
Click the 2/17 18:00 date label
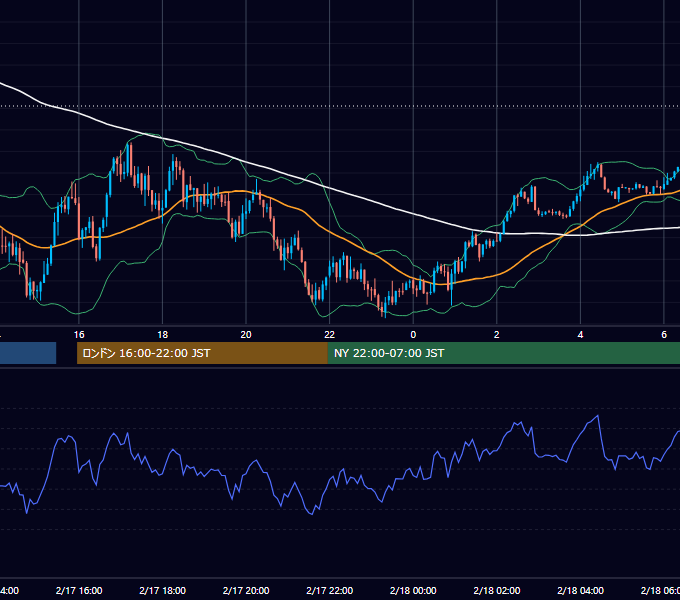click(x=163, y=590)
